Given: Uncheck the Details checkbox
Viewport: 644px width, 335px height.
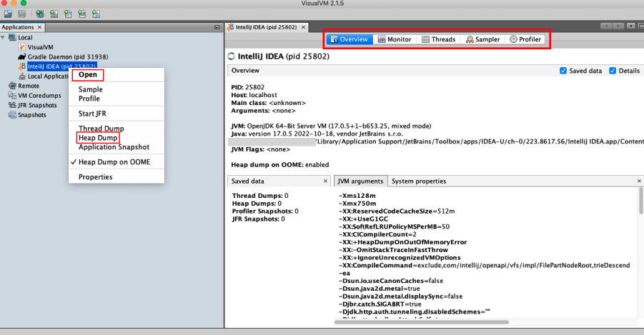Looking at the screenshot, I should [x=613, y=71].
